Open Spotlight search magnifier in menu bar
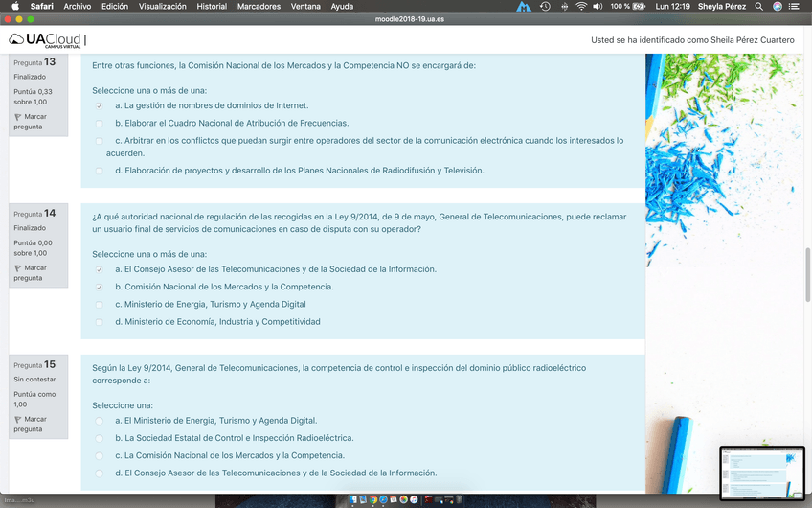The width and height of the screenshot is (812, 508). (x=759, y=6)
